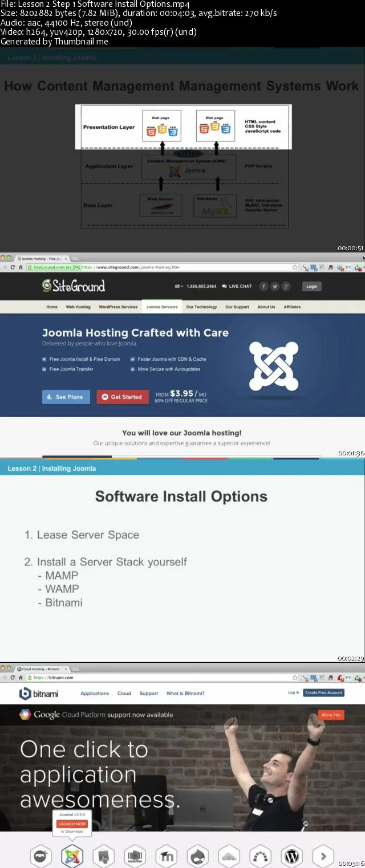Select the gauge-style application hexagon icon

(x=260, y=855)
